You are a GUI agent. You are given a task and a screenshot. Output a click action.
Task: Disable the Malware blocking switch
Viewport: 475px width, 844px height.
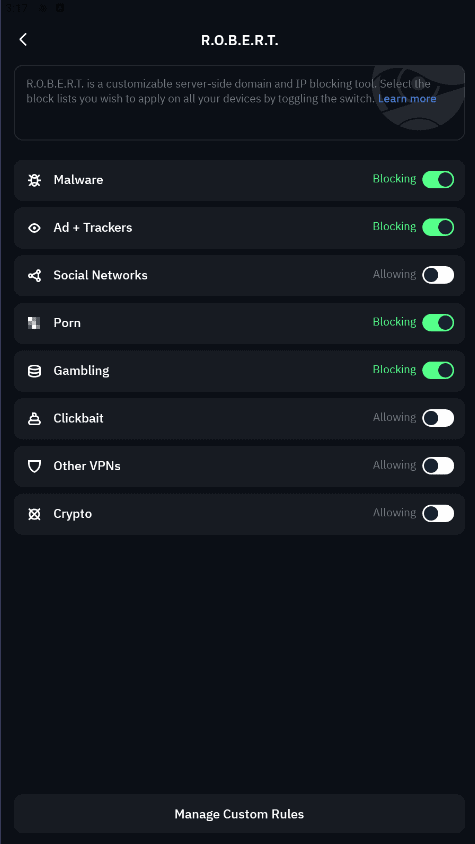click(x=438, y=179)
